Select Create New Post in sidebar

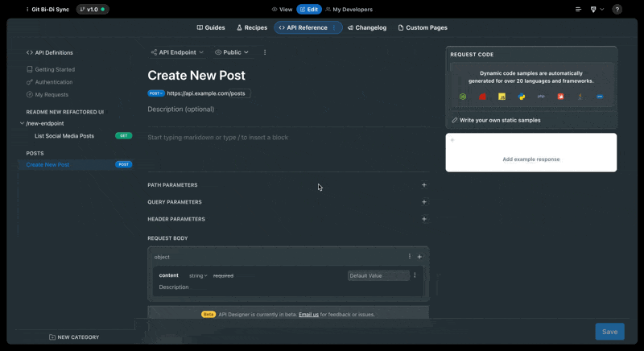[x=47, y=164]
